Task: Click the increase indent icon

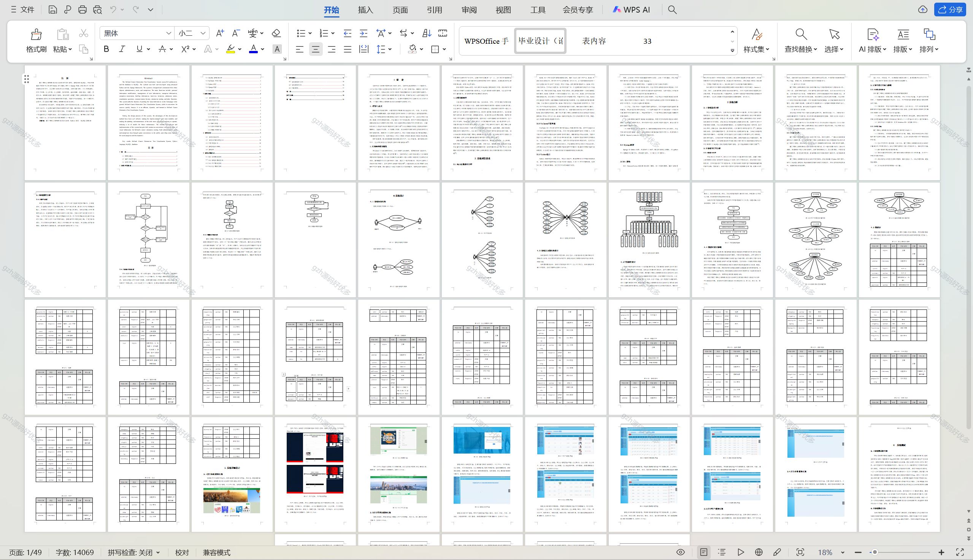Action: click(363, 33)
